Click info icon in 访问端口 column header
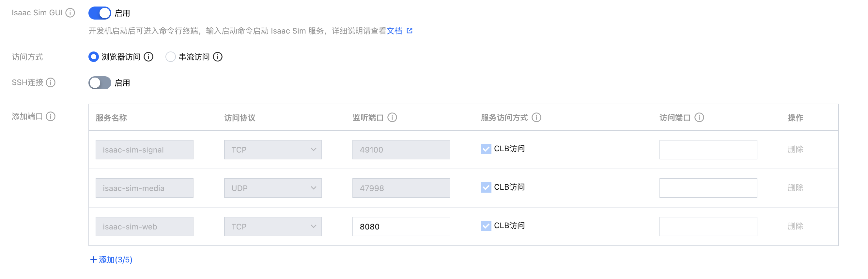Image resolution: width=868 pixels, height=279 pixels. pyautogui.click(x=699, y=117)
